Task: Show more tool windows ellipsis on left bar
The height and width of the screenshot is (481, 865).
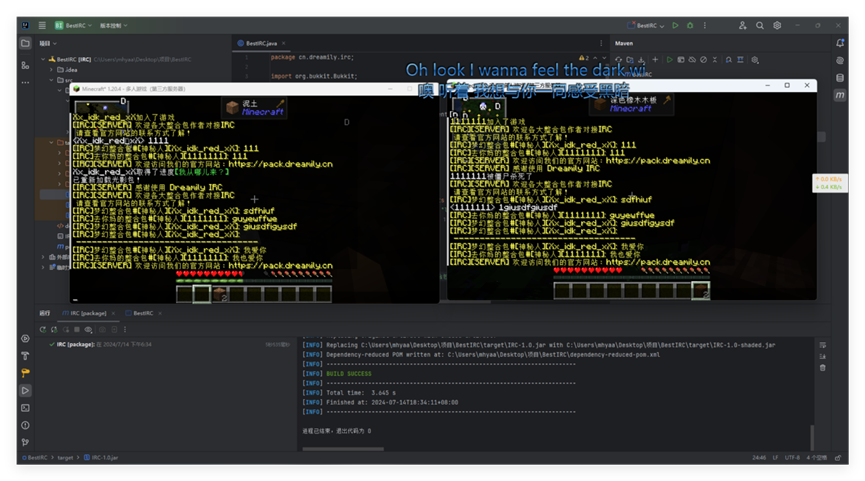Action: pos(25,82)
